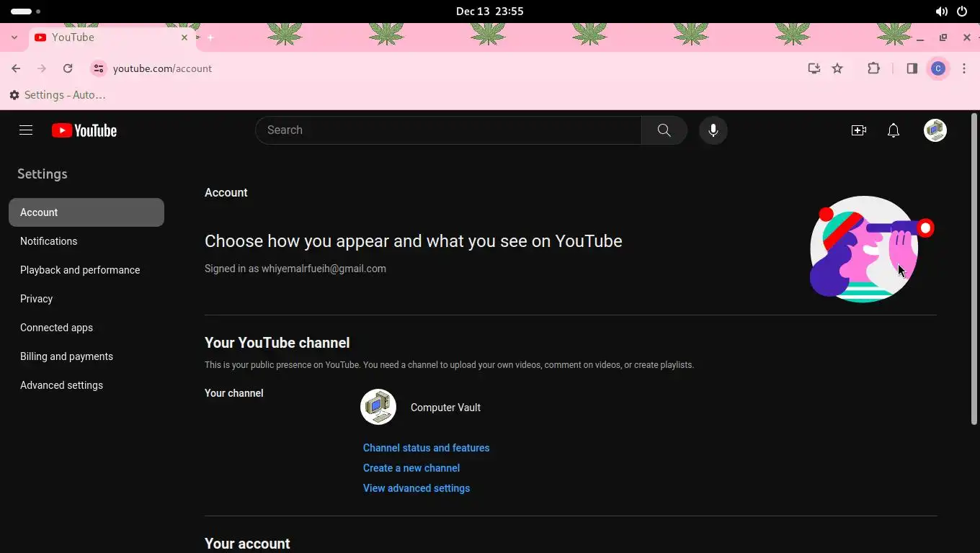This screenshot has width=980, height=553.
Task: Open the Extensions puzzle icon
Action: [874, 68]
